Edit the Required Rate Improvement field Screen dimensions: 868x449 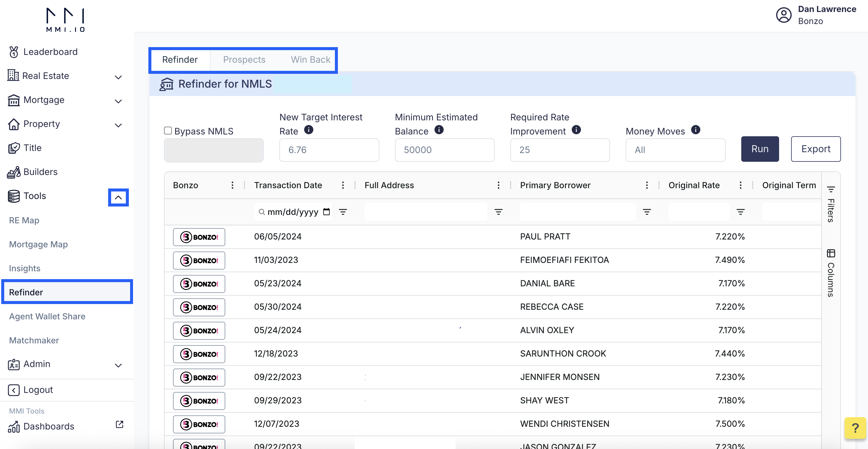tap(560, 150)
